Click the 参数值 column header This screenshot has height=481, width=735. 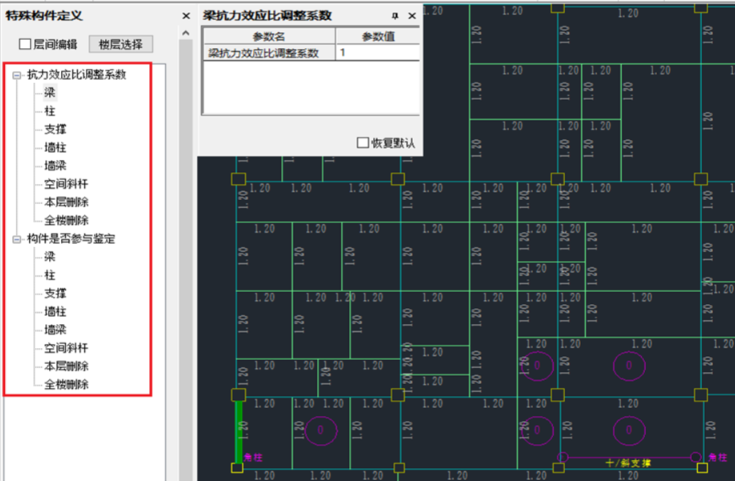[x=377, y=36]
